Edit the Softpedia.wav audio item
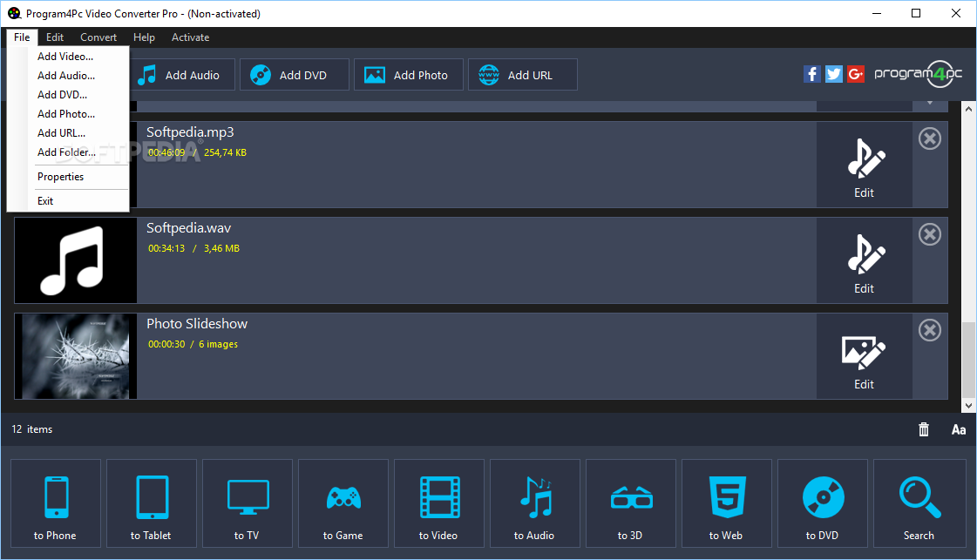 pos(865,260)
